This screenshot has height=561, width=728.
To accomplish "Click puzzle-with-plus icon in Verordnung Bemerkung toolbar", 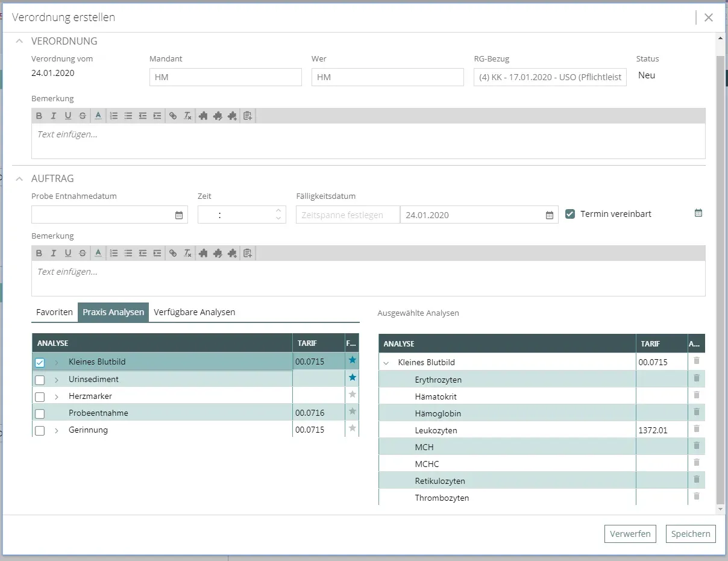I will pos(232,116).
